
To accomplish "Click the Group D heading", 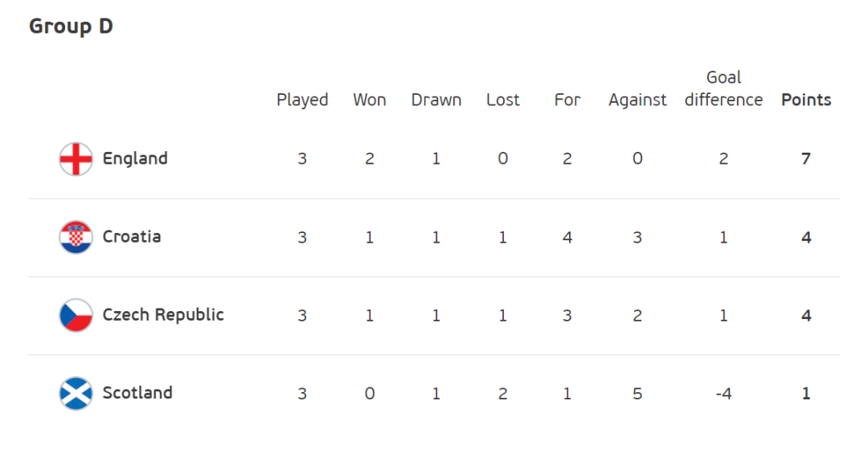I will (71, 26).
